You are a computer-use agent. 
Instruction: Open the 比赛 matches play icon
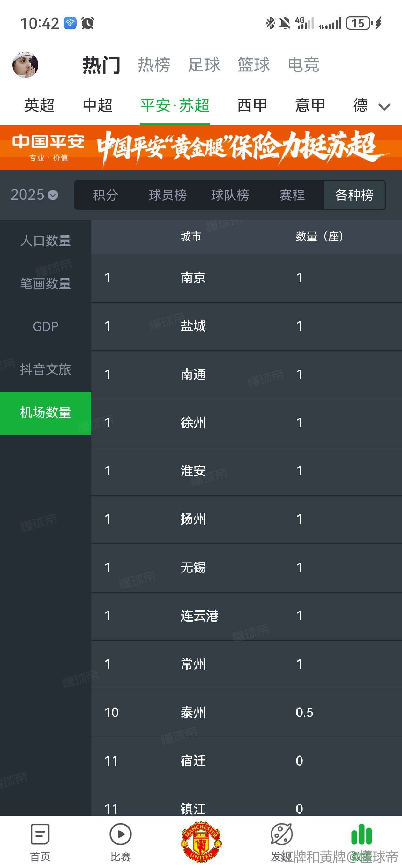click(x=120, y=834)
